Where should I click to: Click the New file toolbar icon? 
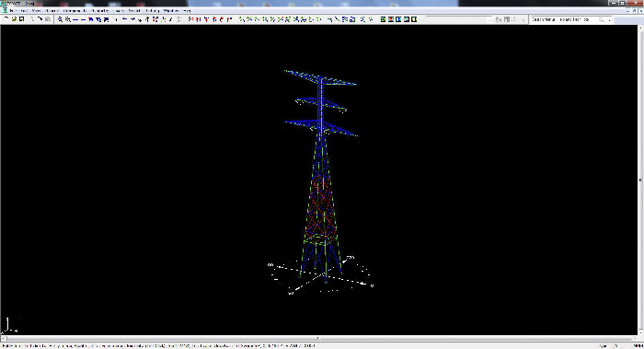(x=6, y=19)
